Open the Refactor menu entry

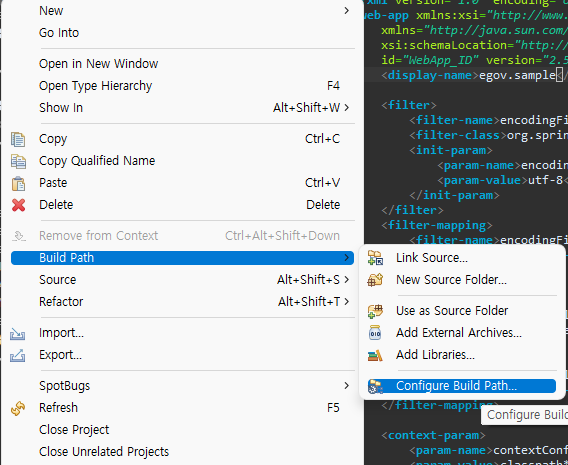click(182, 301)
